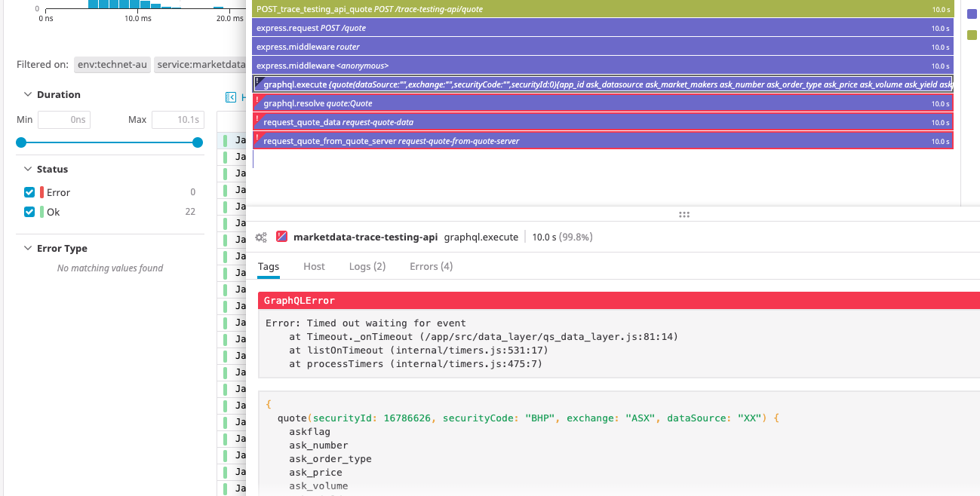Click the env:technet-au filter tag

[112, 65]
